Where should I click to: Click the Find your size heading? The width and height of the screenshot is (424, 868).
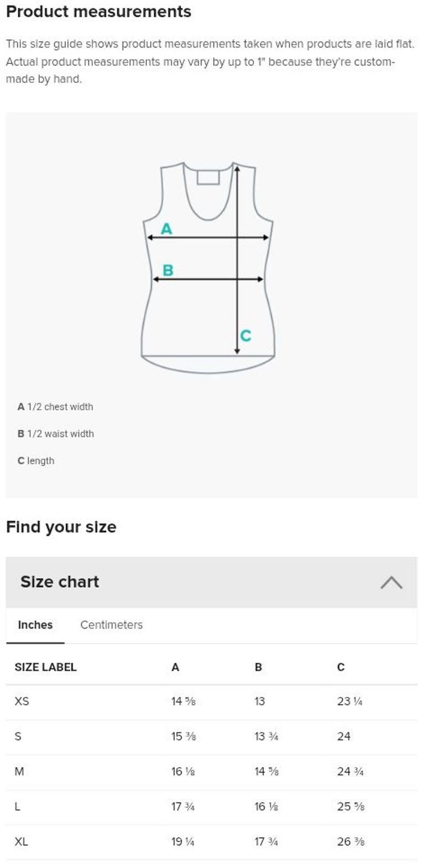(61, 527)
